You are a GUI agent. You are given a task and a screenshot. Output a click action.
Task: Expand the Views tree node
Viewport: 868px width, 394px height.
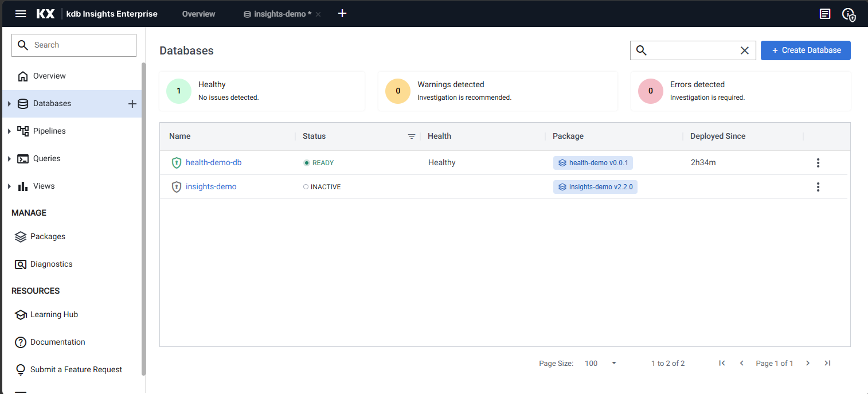click(x=9, y=186)
